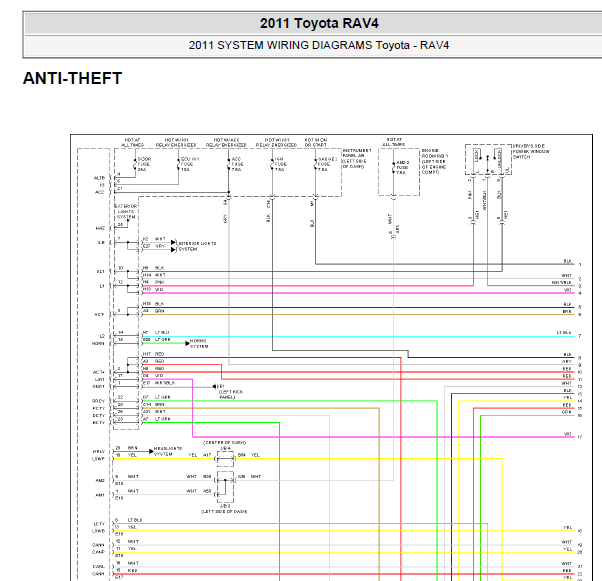This screenshot has height=581, width=602.
Task: Click the ECU IG1 FUSE label
Action: tap(190, 164)
